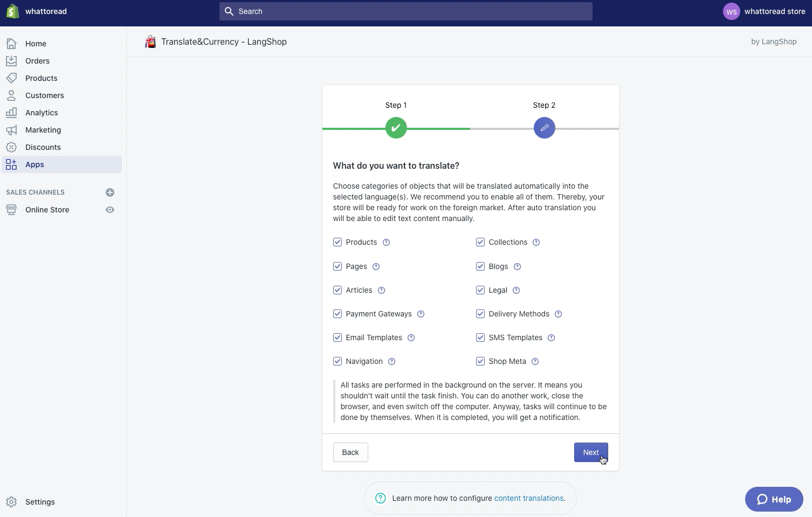
Task: Click the search magnifier icon
Action: coord(229,11)
